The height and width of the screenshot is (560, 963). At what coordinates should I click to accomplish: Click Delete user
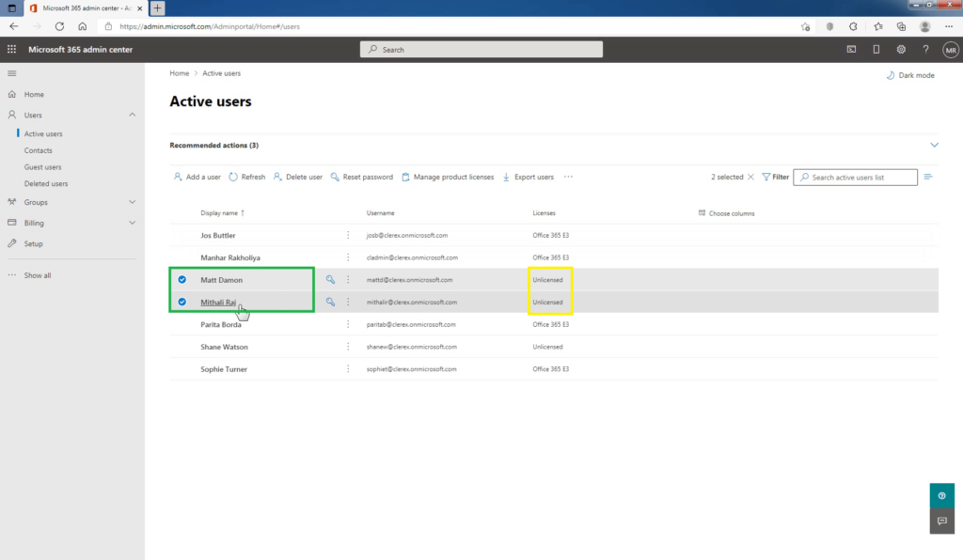tap(298, 177)
